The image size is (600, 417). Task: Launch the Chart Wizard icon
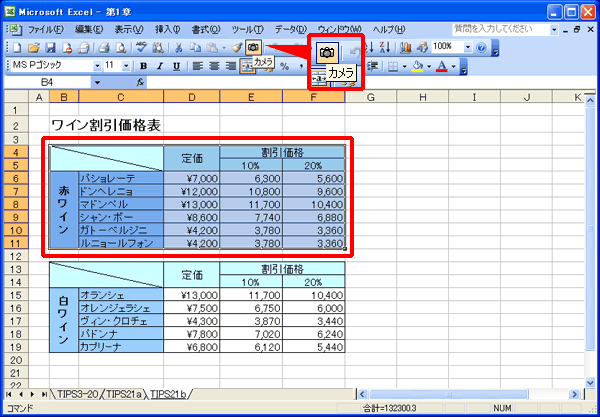click(x=405, y=47)
